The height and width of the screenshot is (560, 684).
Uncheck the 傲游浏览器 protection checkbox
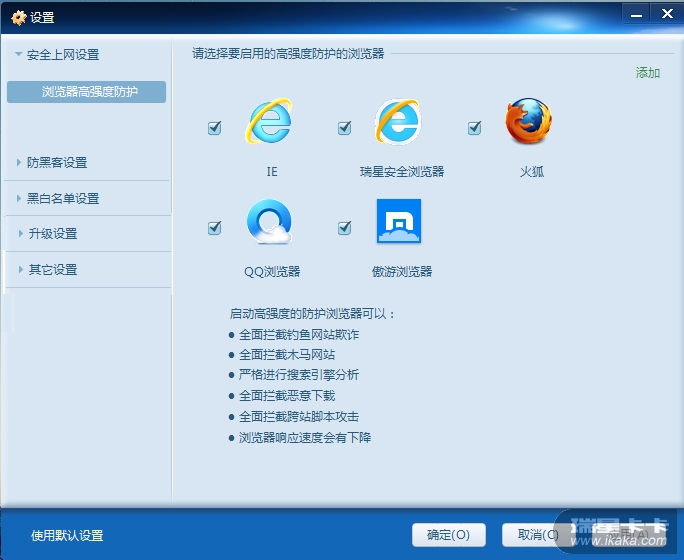coord(344,228)
